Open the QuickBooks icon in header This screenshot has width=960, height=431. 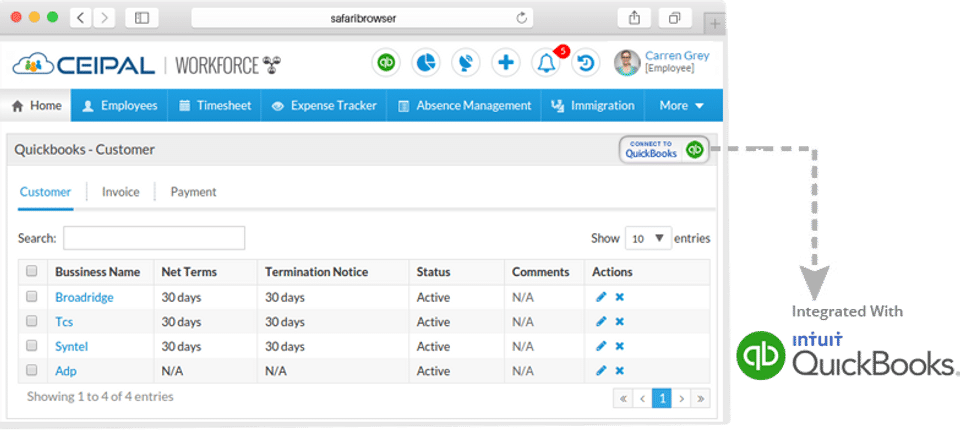coord(386,62)
